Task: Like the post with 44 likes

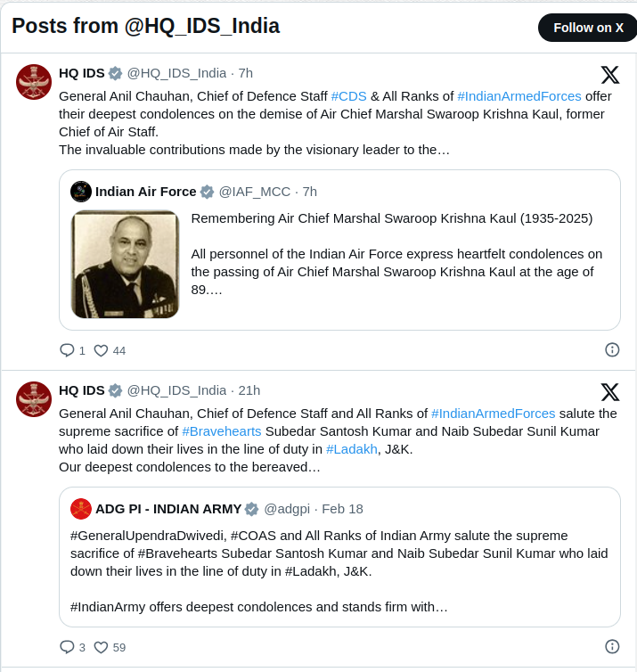Action: (110, 350)
